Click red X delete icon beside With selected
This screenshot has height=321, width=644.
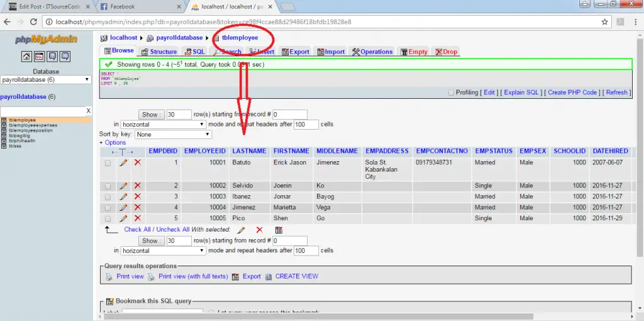[259, 230]
